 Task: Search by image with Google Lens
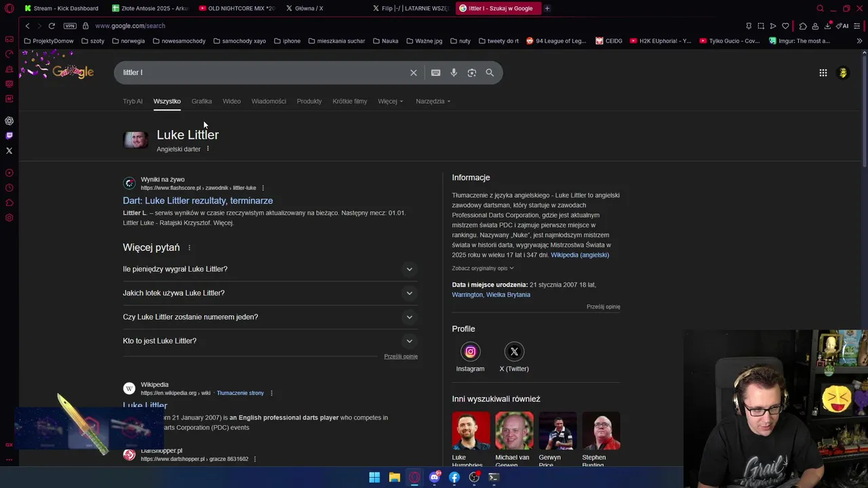pos(472,73)
